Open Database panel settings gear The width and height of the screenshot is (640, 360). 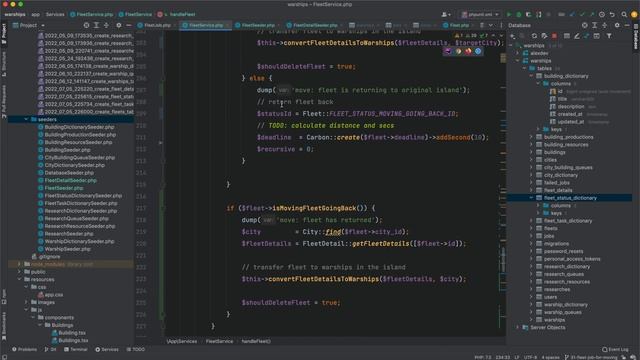click(x=617, y=25)
